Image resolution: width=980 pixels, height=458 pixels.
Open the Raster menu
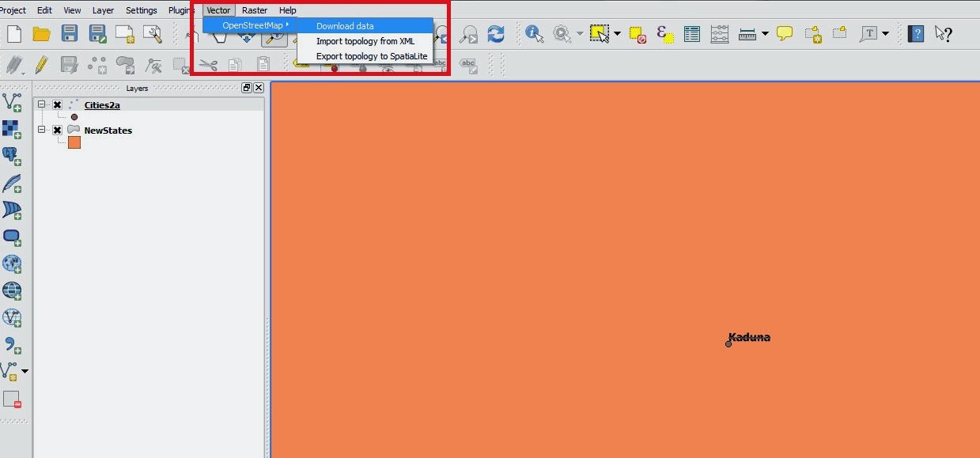point(255,10)
